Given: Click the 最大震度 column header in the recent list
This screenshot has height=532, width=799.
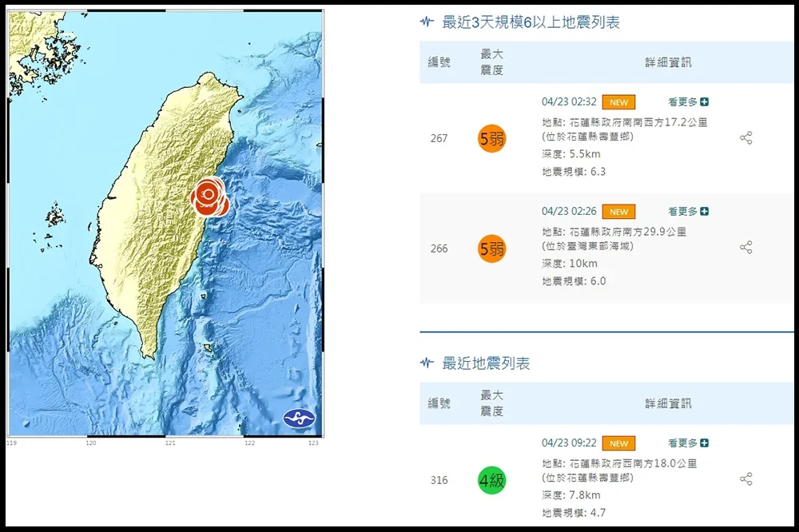Looking at the screenshot, I should (x=491, y=403).
